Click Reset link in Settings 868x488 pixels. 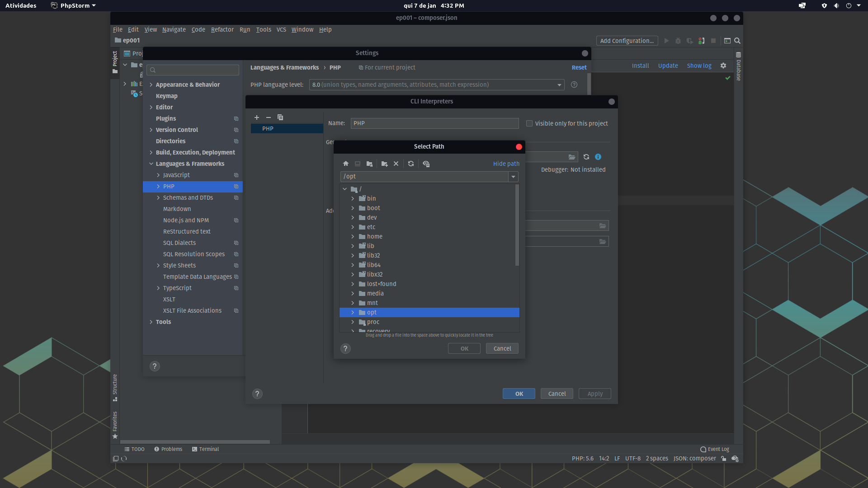point(579,67)
